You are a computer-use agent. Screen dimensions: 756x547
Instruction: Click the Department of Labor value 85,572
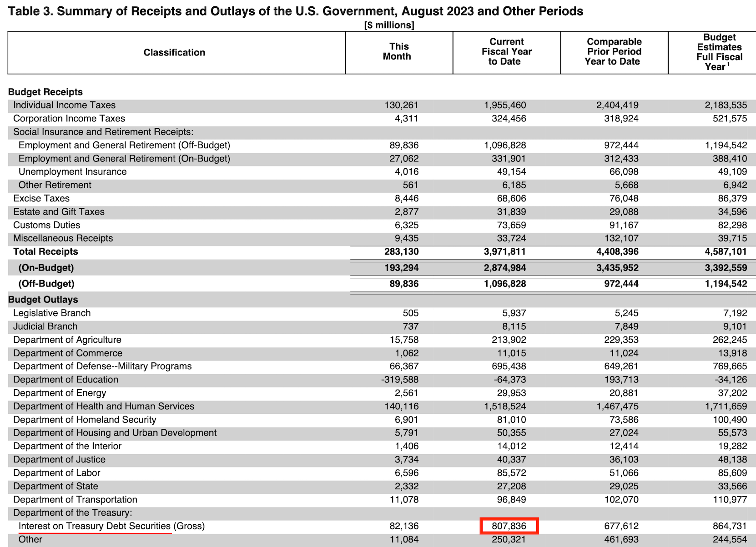(512, 472)
